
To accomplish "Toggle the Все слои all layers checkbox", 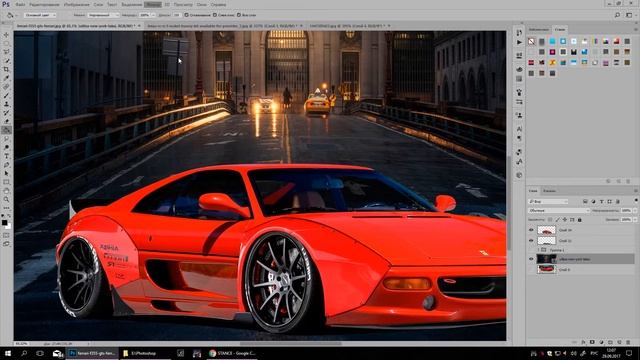I will coord(238,15).
